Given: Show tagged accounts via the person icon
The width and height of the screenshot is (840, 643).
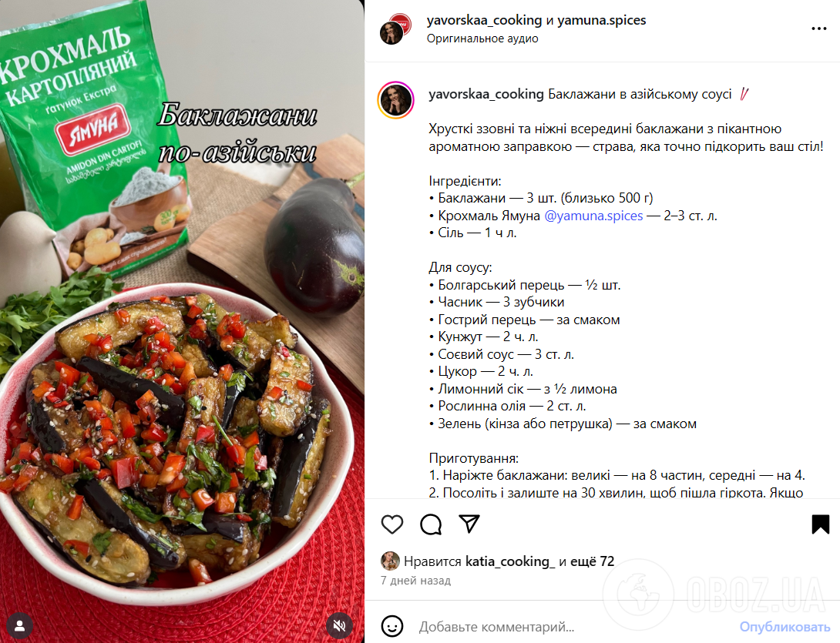Looking at the screenshot, I should coord(20,625).
